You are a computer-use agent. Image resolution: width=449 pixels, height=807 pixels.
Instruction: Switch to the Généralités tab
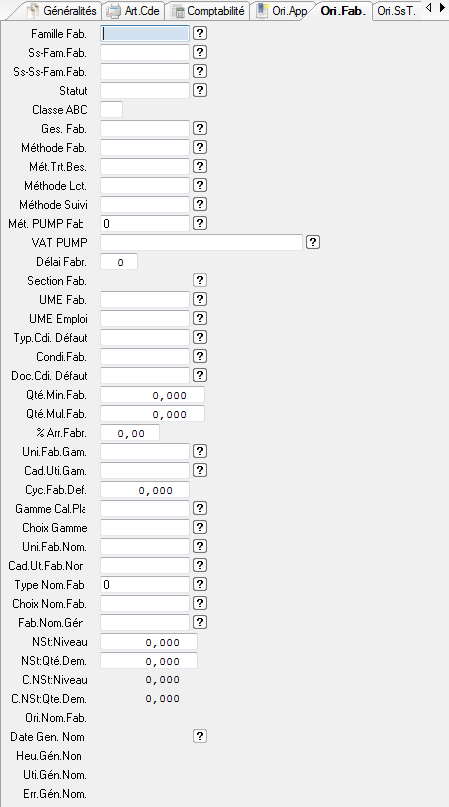coord(61,11)
